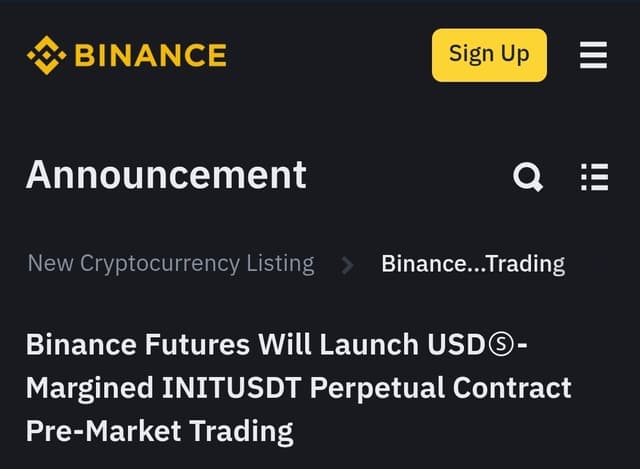Click Binance Futures at headline start

click(x=138, y=345)
